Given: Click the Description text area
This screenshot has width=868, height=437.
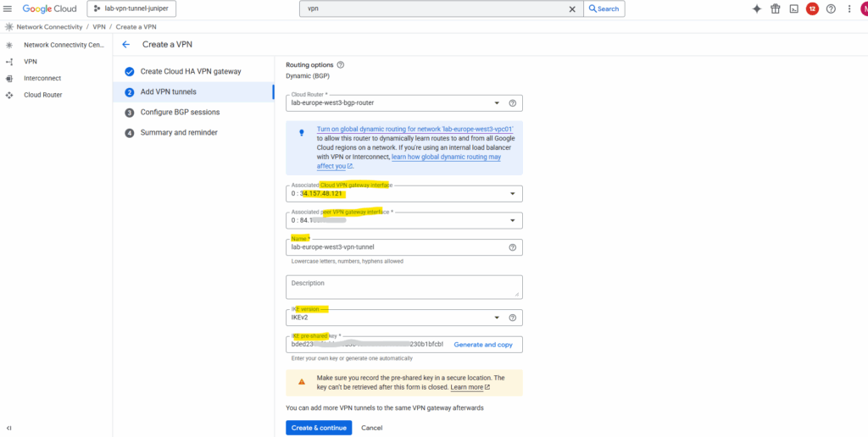Looking at the screenshot, I should (404, 287).
